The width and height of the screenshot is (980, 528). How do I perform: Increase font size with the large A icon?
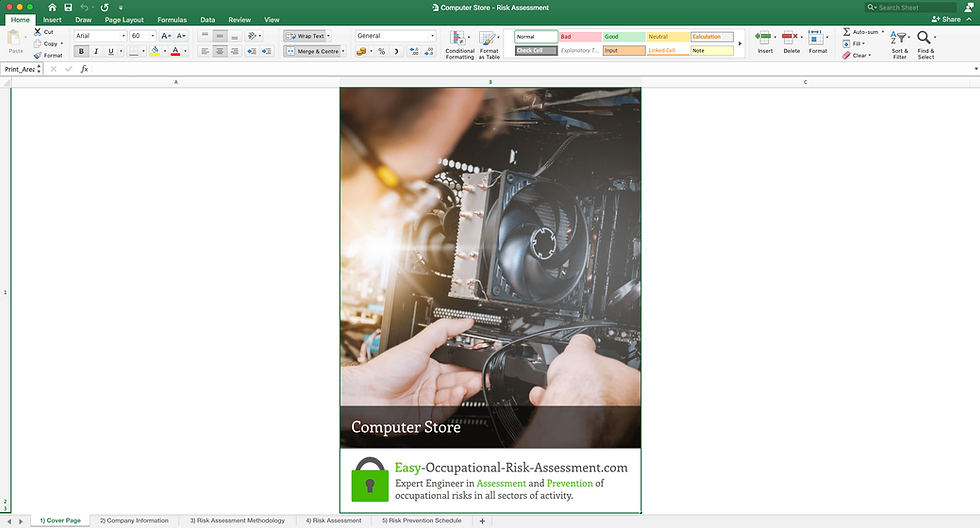(166, 36)
